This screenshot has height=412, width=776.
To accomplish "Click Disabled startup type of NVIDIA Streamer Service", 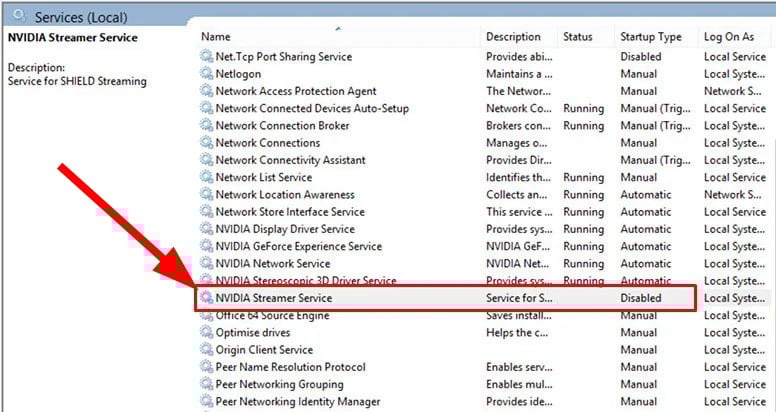I will (x=640, y=298).
